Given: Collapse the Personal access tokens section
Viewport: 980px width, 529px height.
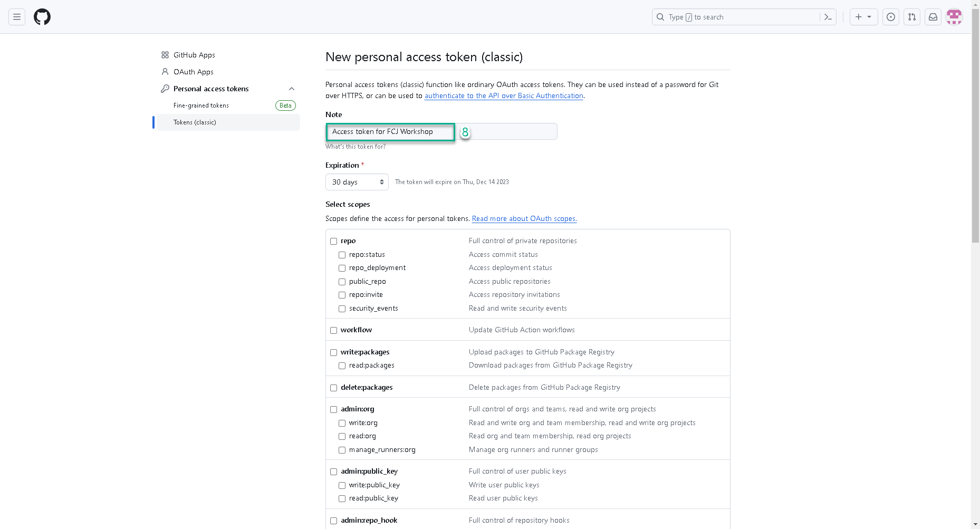Looking at the screenshot, I should pyautogui.click(x=292, y=89).
